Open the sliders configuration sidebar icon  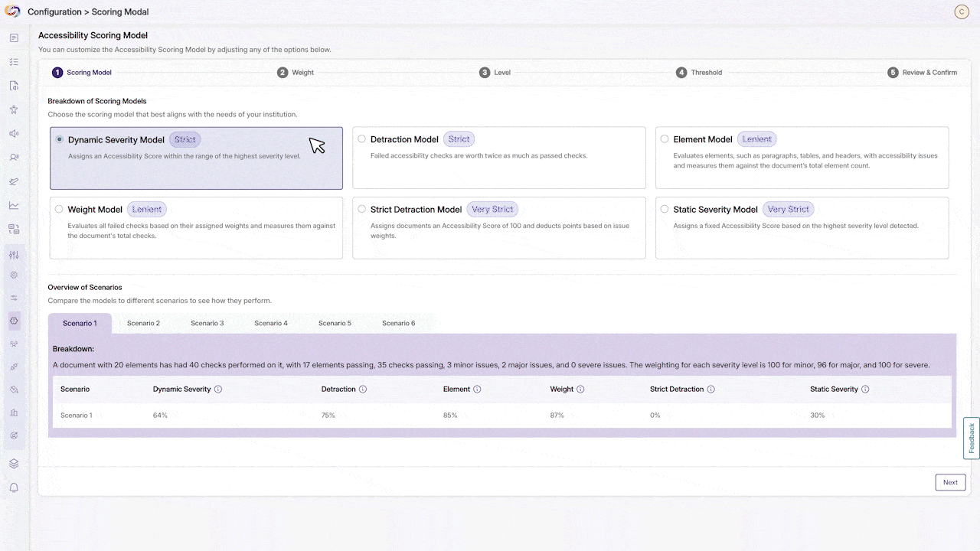14,255
